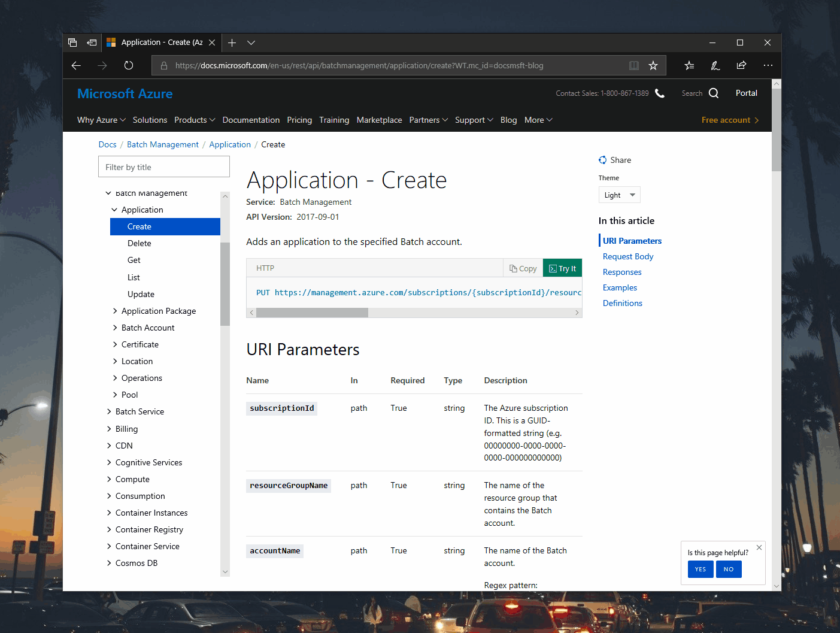The image size is (840, 633).
Task: Open the favorites hub icon
Action: (x=689, y=66)
